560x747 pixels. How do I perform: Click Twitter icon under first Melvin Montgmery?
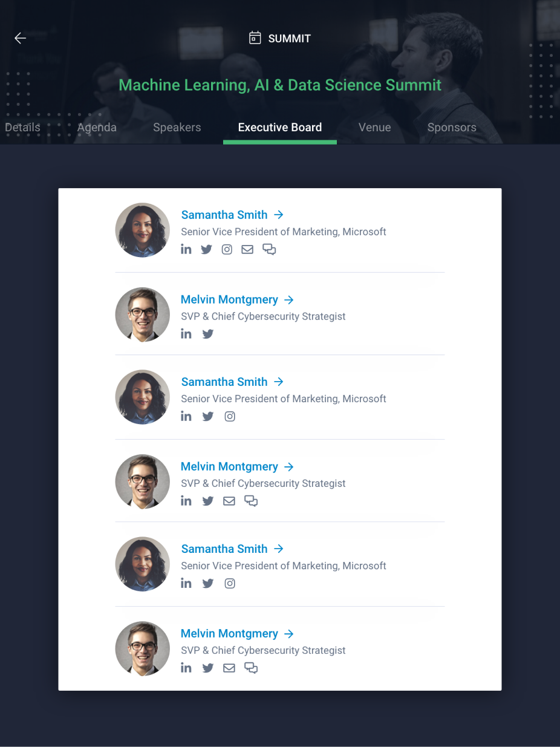click(x=208, y=334)
